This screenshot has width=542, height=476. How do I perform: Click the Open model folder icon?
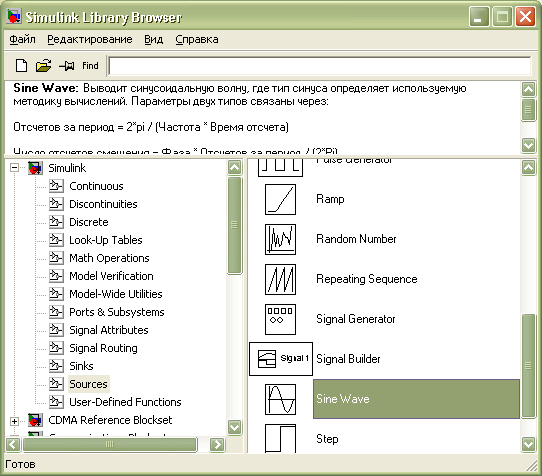pos(44,65)
